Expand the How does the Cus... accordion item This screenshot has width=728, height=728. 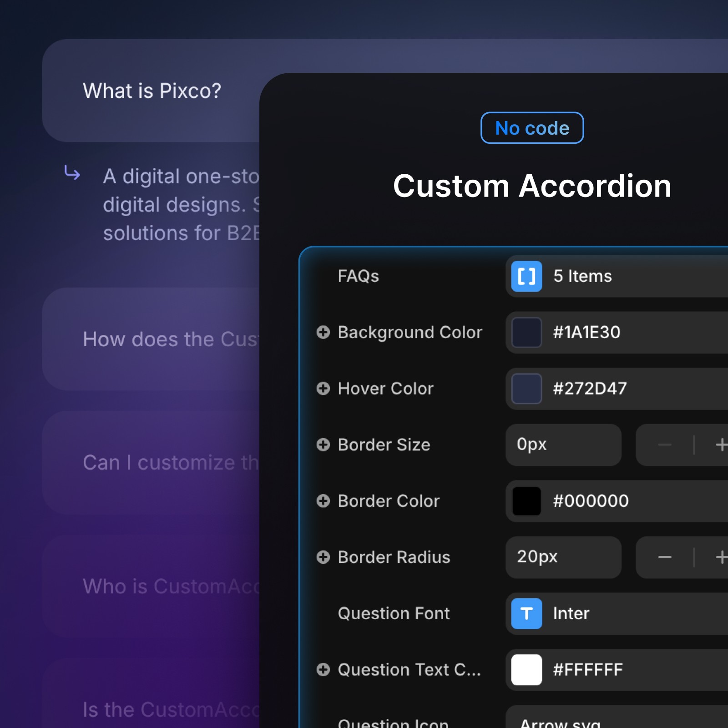(x=152, y=339)
